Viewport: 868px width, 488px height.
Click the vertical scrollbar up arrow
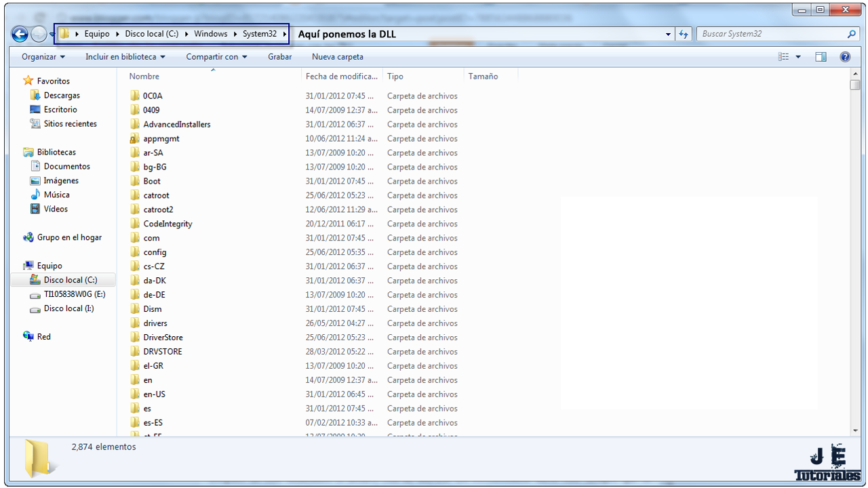[x=854, y=74]
